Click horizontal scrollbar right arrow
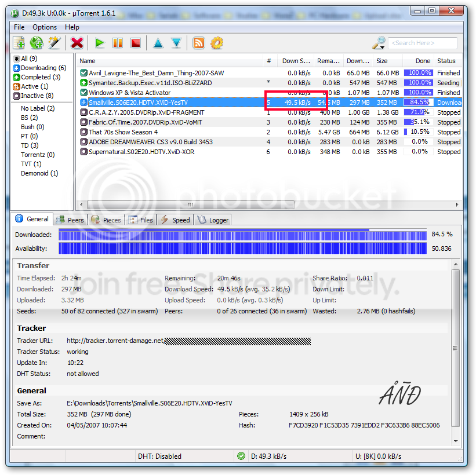The height and width of the screenshot is (475, 476). click(x=457, y=204)
